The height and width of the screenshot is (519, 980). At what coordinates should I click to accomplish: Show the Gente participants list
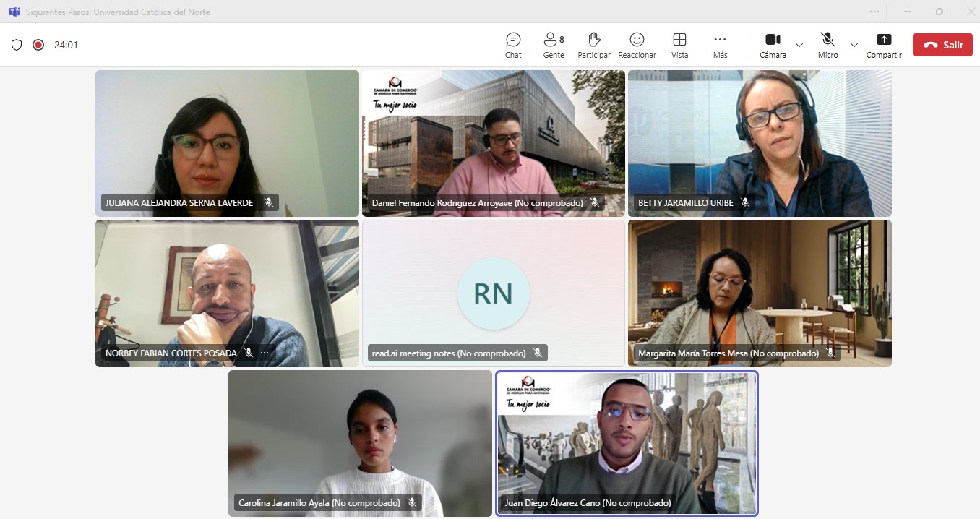point(554,45)
